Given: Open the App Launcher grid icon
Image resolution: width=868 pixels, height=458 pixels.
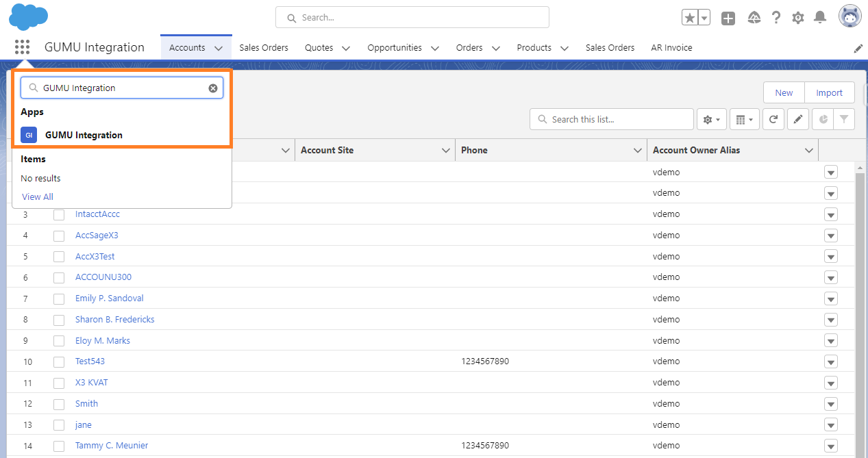Looking at the screenshot, I should pos(22,47).
